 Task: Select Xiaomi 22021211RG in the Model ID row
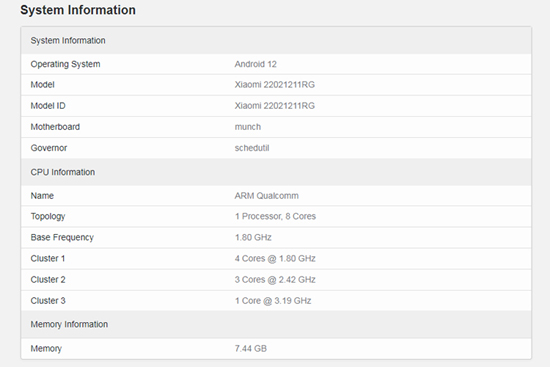(275, 106)
